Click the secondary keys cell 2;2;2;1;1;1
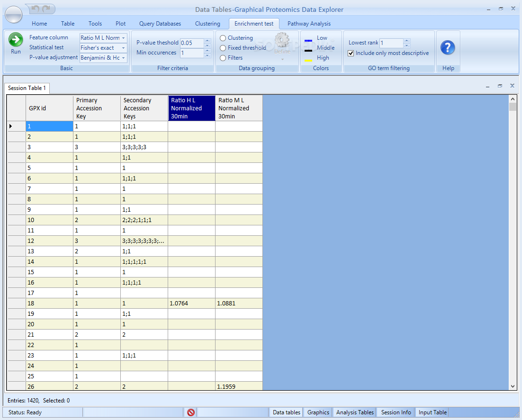This screenshot has width=522, height=420. tap(144, 220)
